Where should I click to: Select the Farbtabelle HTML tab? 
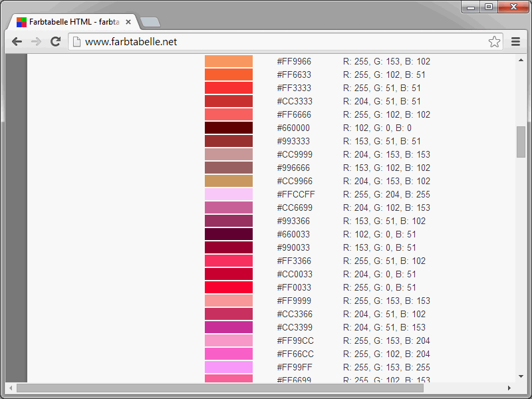[74, 22]
